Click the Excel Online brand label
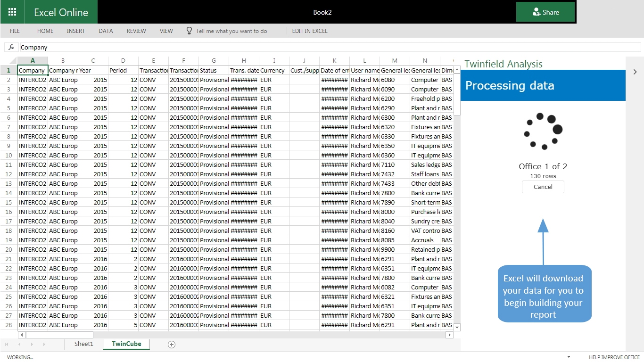Viewport: 644px width, 362px height. click(x=61, y=12)
